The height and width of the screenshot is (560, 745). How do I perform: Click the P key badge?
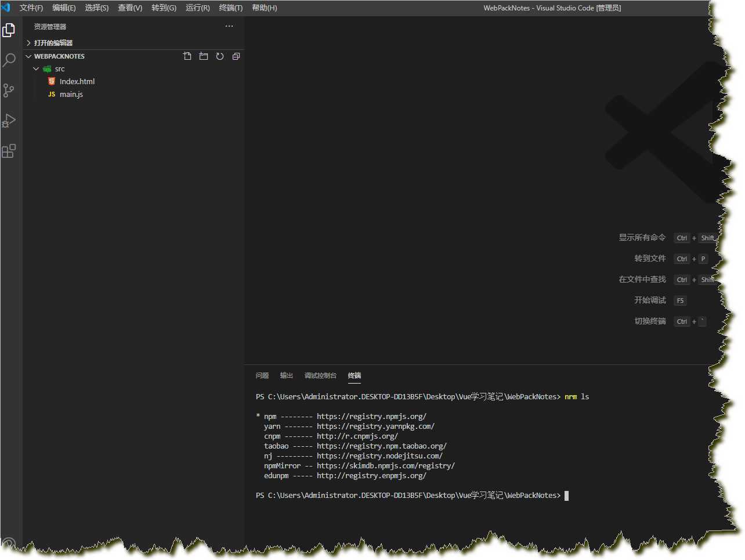(x=703, y=259)
